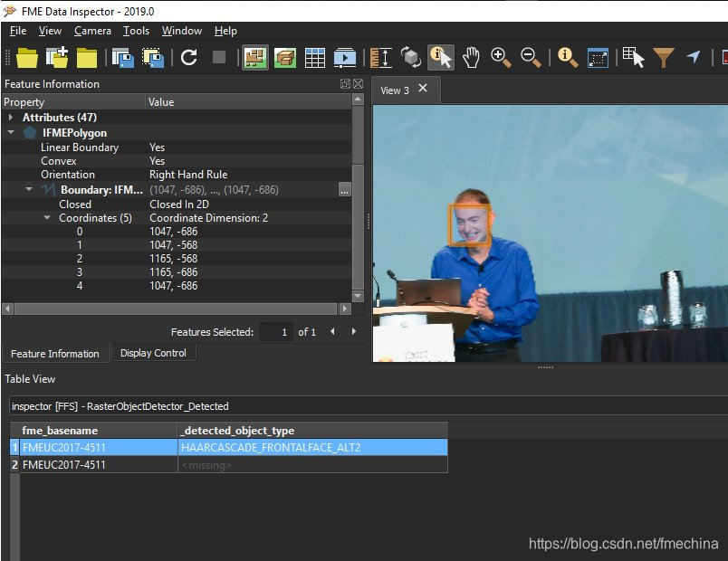
Task: Click the Zoom to Selected Features icon
Action: tap(568, 58)
